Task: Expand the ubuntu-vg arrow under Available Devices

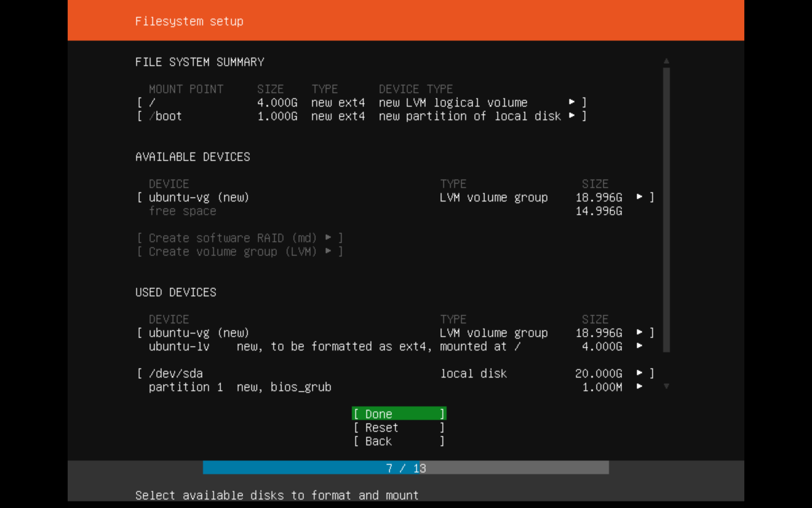Action: pyautogui.click(x=639, y=197)
